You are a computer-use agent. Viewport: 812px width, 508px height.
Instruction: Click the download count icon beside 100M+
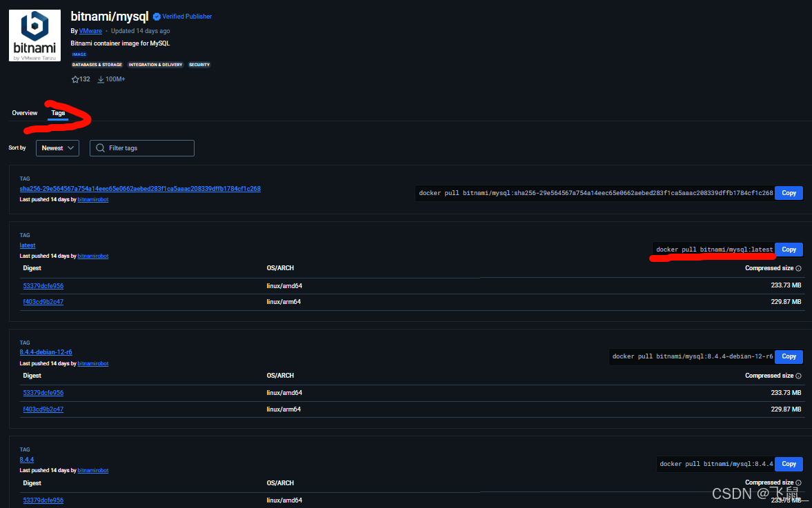click(101, 79)
